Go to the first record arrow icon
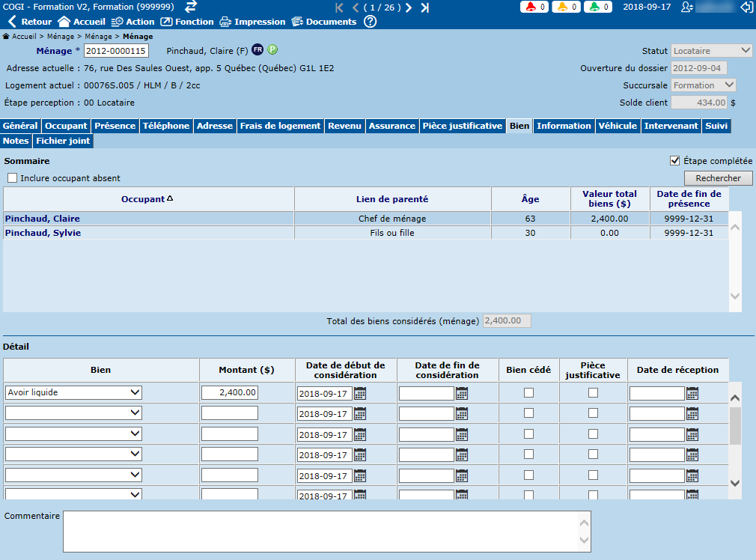Viewport: 756px width, 560px height. (x=340, y=7)
